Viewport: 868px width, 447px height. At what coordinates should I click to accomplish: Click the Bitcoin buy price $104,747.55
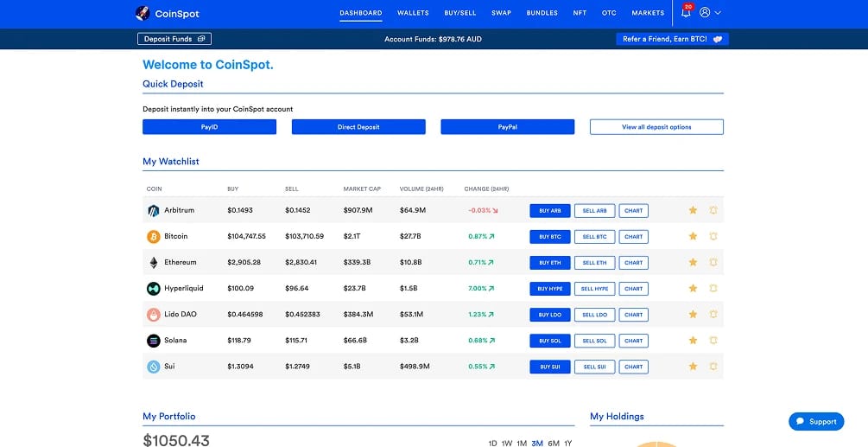[246, 237]
